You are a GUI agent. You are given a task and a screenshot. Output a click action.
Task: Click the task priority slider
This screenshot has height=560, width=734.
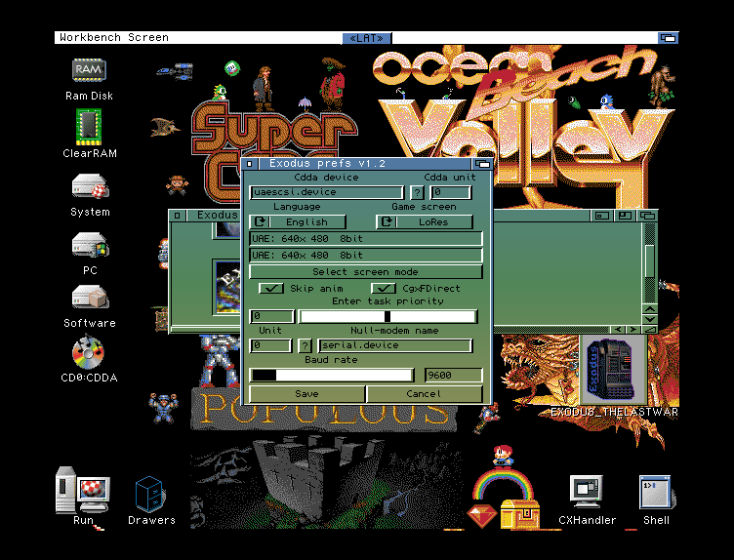click(388, 317)
